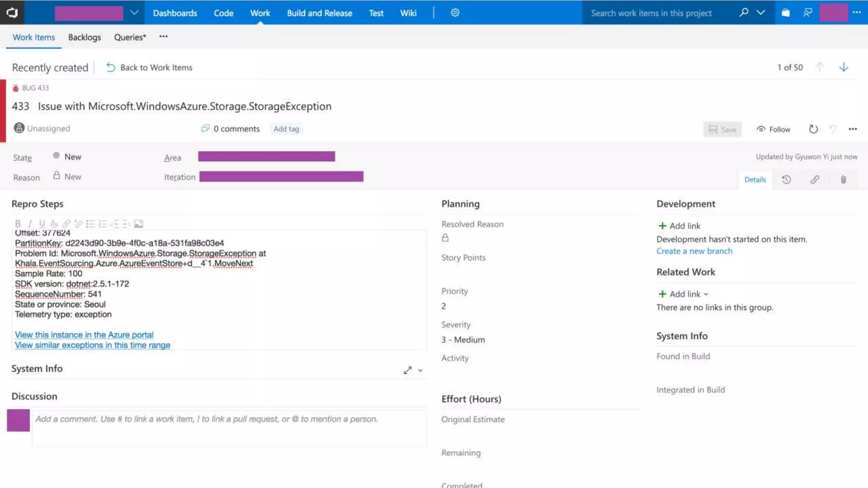This screenshot has width=868, height=488.
Task: Insert image in Repro Steps toolbar
Action: coord(139,224)
